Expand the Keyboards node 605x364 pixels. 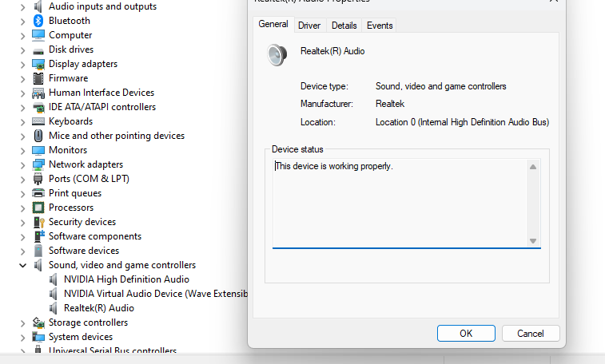point(22,122)
